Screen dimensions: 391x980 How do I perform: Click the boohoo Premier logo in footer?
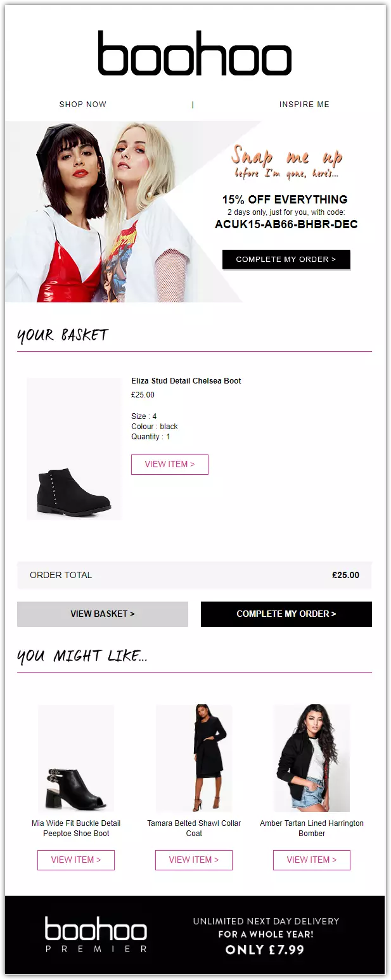pyautogui.click(x=96, y=934)
